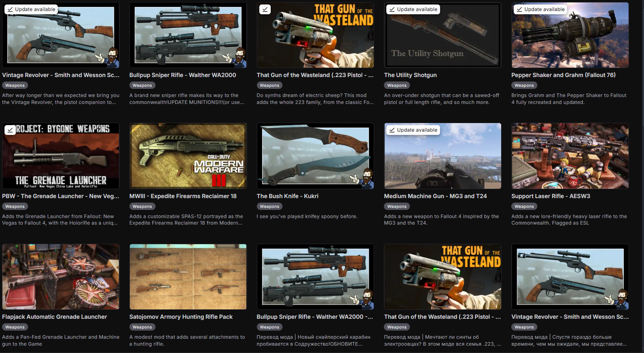Click the Update available badge on Medium Machine Gun
Screen dimensions: 644x353
coord(413,130)
